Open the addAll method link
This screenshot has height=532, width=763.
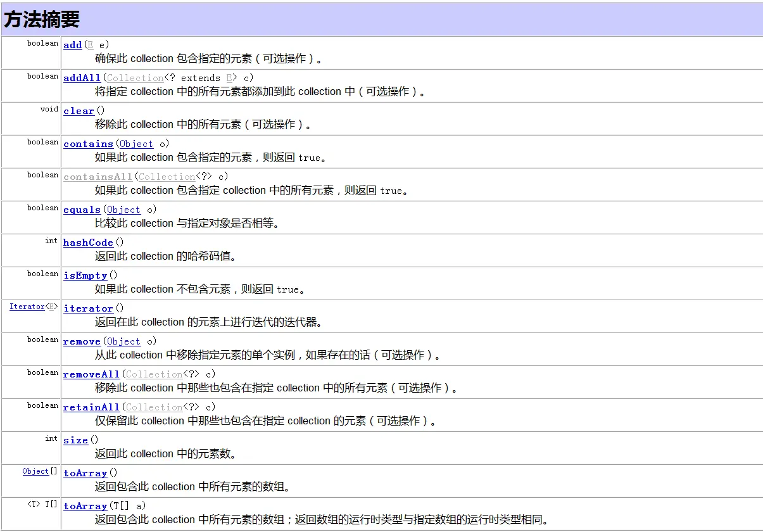pos(82,78)
